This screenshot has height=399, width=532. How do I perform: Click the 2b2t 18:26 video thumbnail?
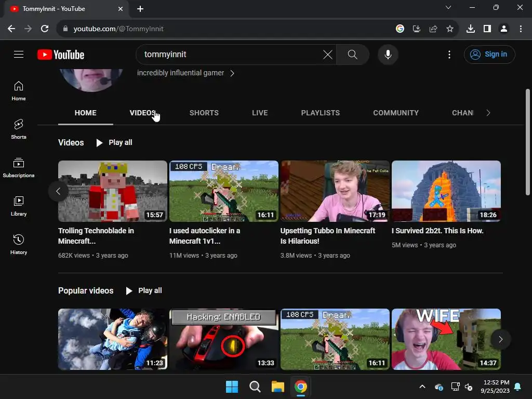[446, 191]
